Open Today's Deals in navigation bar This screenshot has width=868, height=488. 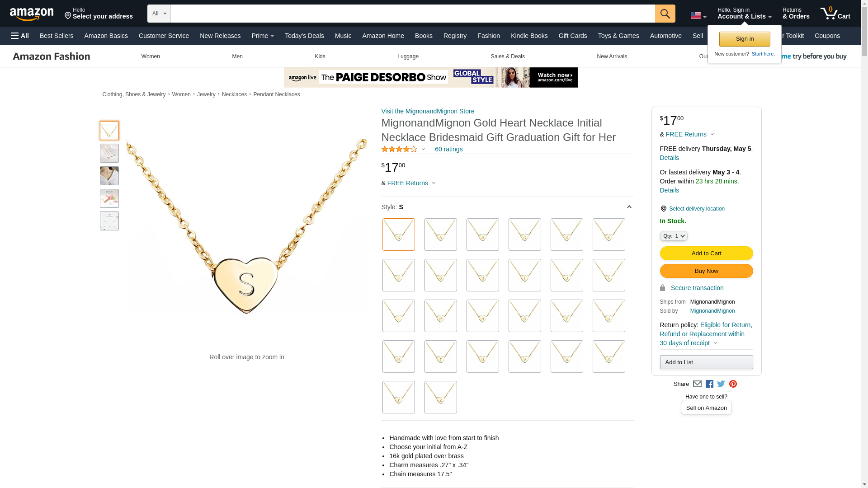coord(304,36)
